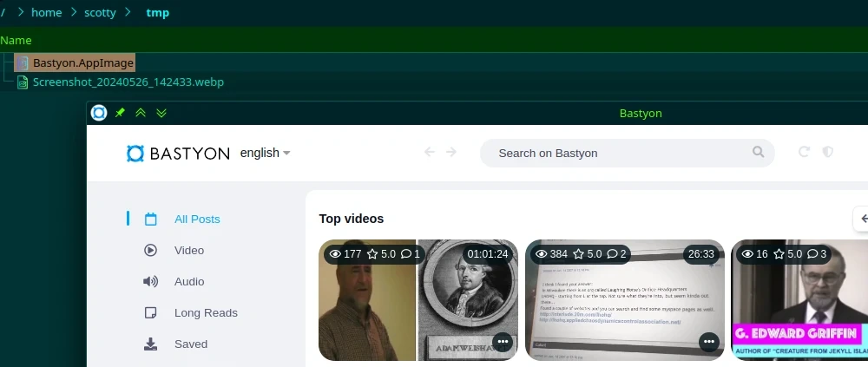This screenshot has height=367, width=868.
Task: Select Screenshot_20240526_142433.webp in file manager
Action: 128,82
